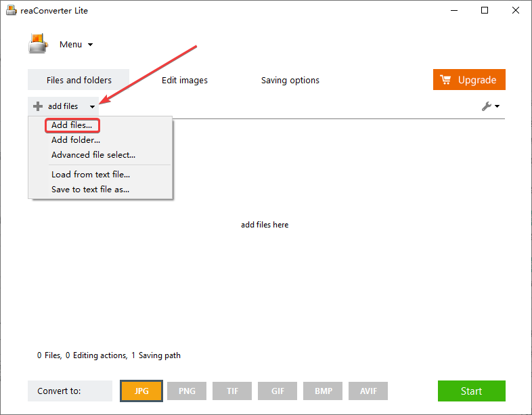Click the green Start button
The height and width of the screenshot is (415, 532).
pos(472,391)
